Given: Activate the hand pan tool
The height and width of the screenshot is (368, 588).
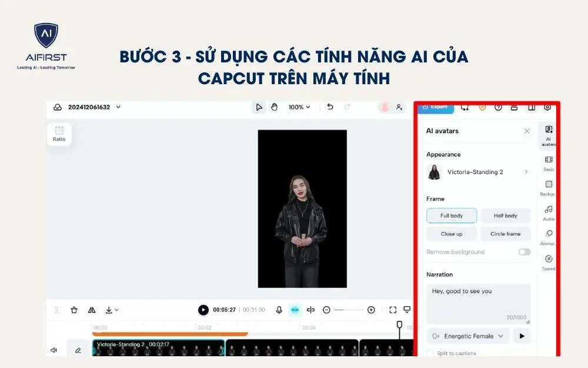Looking at the screenshot, I should click(x=275, y=107).
